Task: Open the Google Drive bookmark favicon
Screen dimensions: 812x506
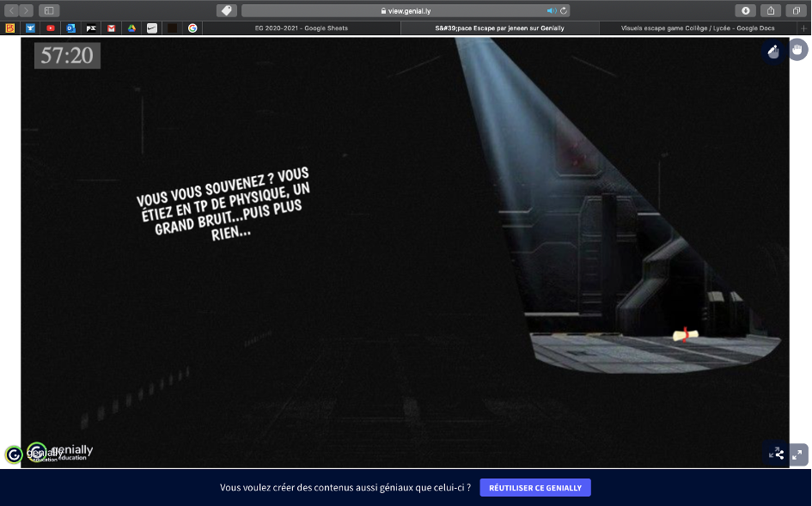Action: pyautogui.click(x=131, y=28)
